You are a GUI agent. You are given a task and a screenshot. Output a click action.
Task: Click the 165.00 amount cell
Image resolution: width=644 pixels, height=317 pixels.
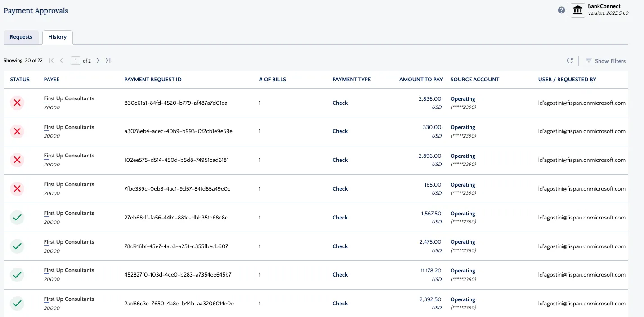(x=433, y=185)
